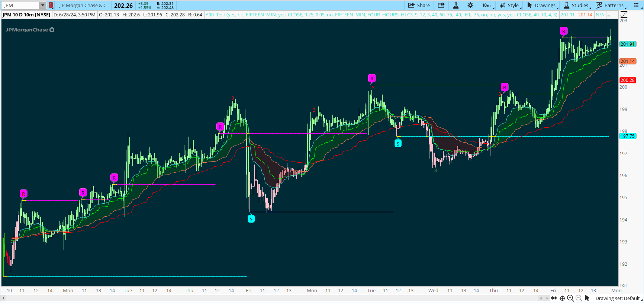
Task: Open the list options menu icon
Action: 636,5
